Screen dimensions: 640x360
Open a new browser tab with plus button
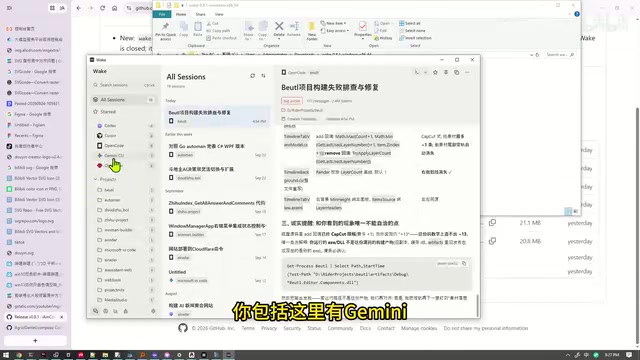coord(35,340)
